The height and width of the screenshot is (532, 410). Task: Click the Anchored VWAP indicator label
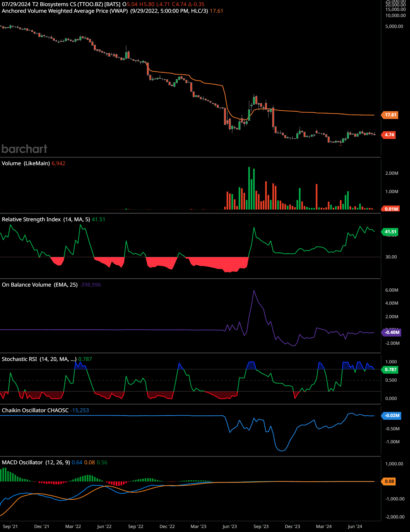click(105, 11)
